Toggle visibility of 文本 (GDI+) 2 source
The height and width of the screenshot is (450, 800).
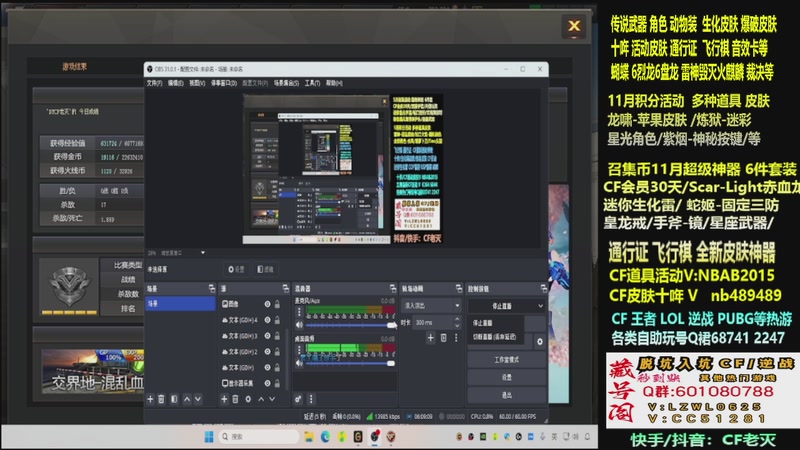tap(267, 352)
